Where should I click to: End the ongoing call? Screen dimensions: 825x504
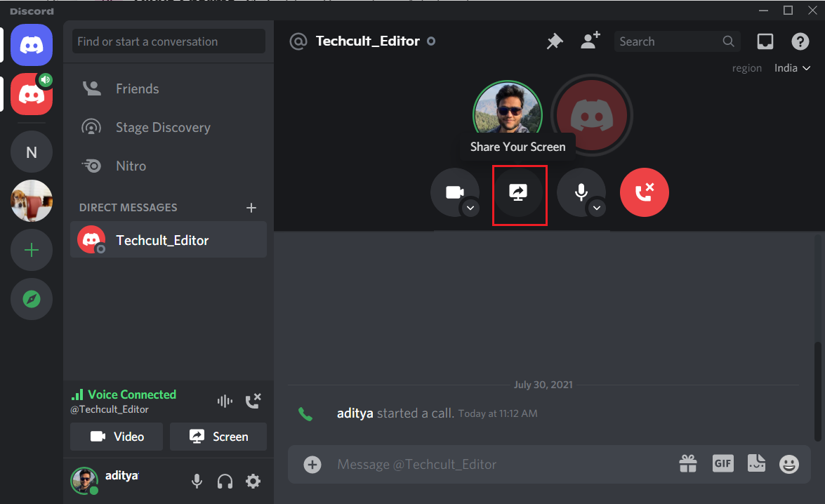pos(644,192)
